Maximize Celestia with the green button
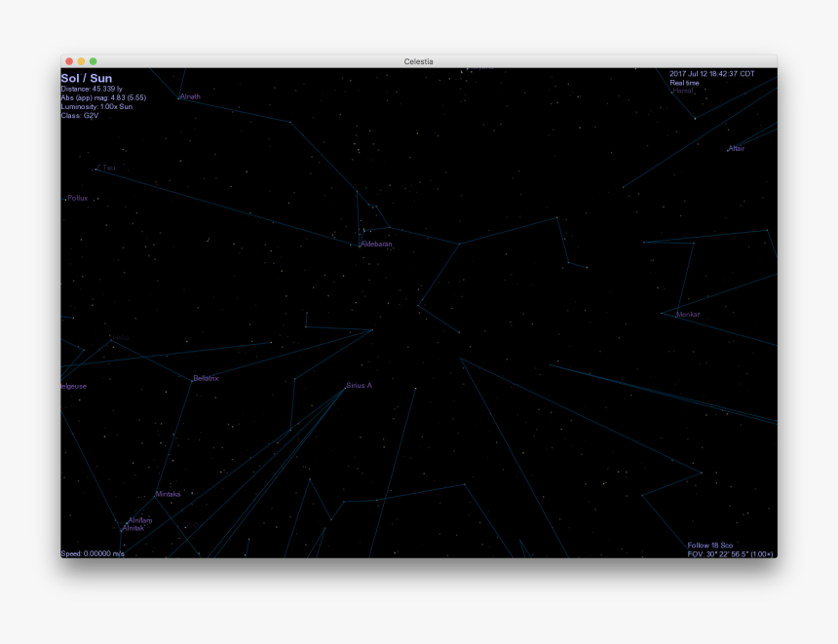This screenshot has width=838, height=644. pos(93,61)
